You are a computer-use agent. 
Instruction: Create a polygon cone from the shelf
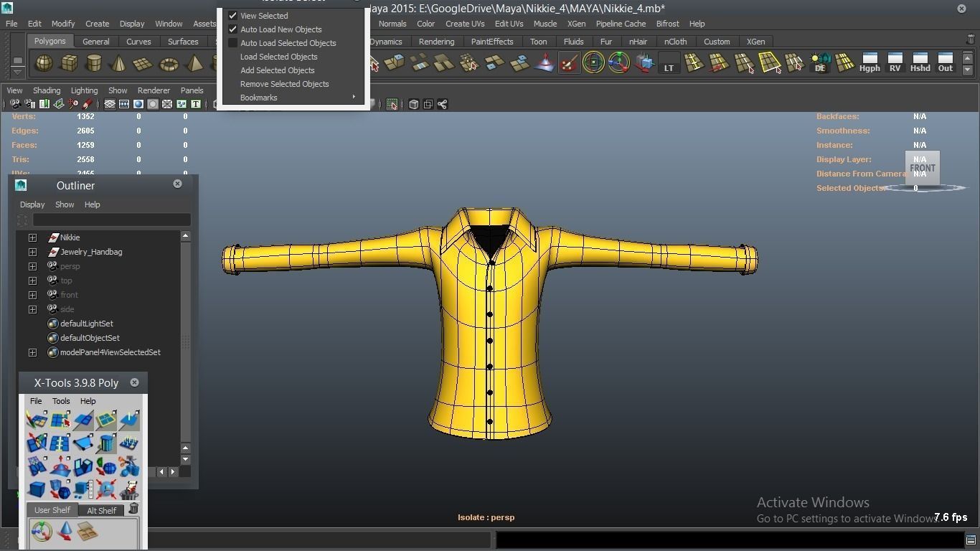coord(119,64)
